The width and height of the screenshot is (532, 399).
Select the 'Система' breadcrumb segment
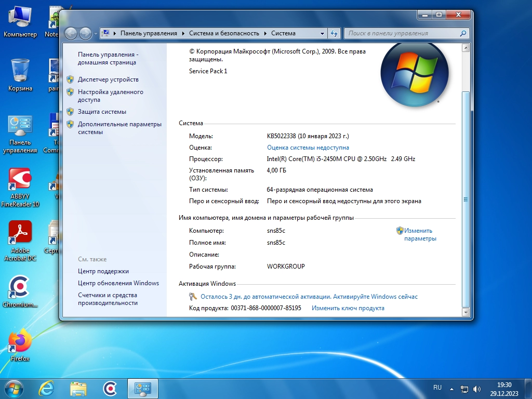(283, 33)
